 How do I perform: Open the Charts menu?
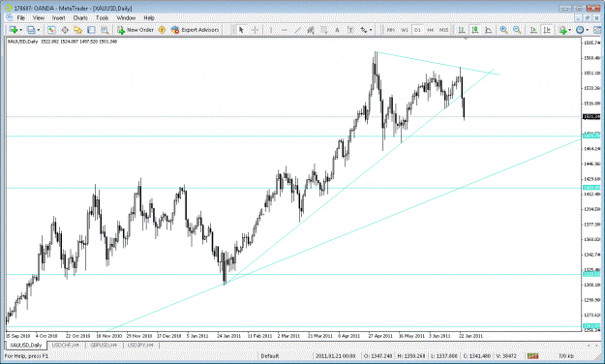click(x=80, y=17)
